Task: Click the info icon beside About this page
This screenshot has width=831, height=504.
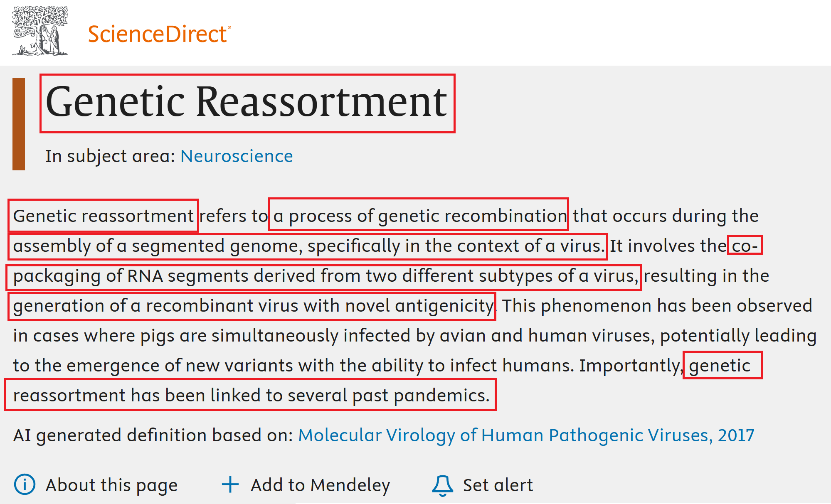Action: click(x=25, y=484)
